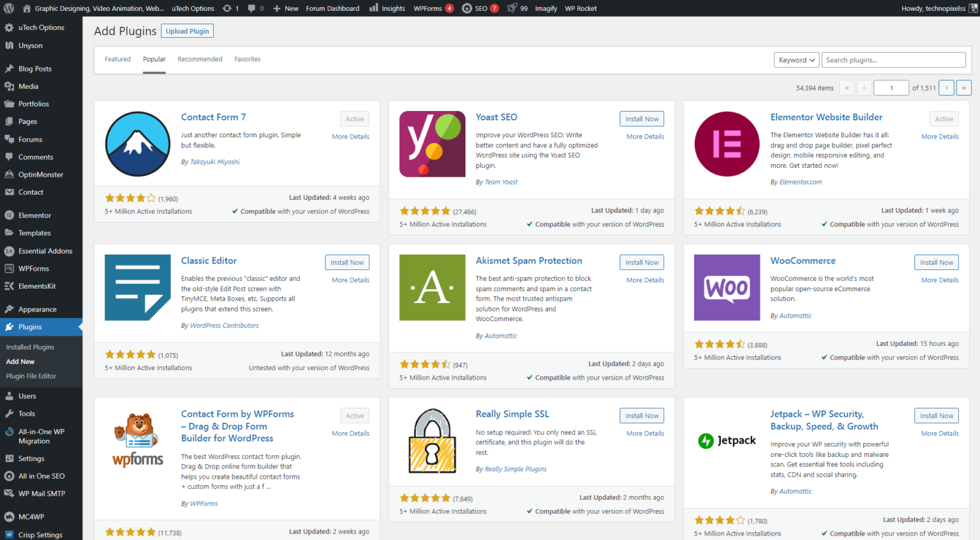Click the Upload Plugin button
The image size is (980, 540).
tap(187, 31)
